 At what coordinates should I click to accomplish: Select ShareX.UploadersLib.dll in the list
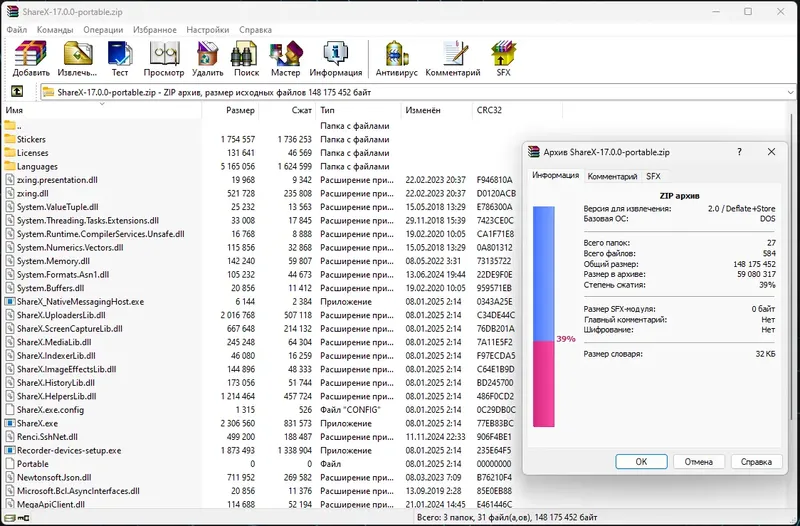click(x=61, y=315)
